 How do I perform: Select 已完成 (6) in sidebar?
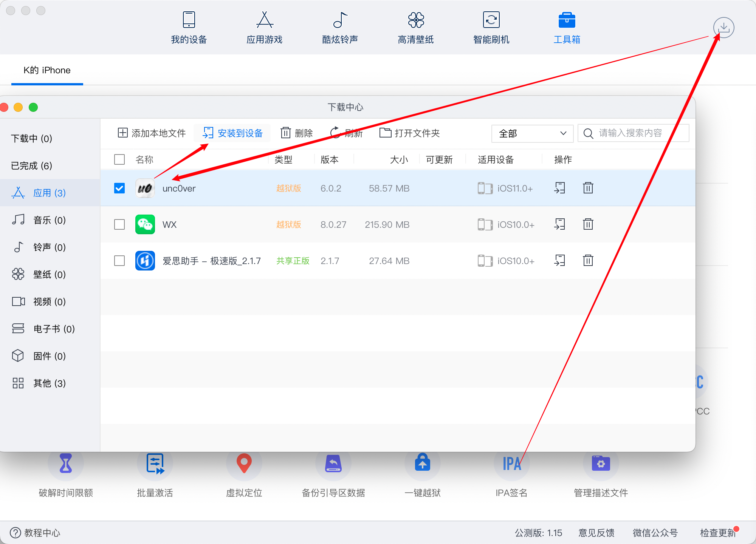point(32,166)
